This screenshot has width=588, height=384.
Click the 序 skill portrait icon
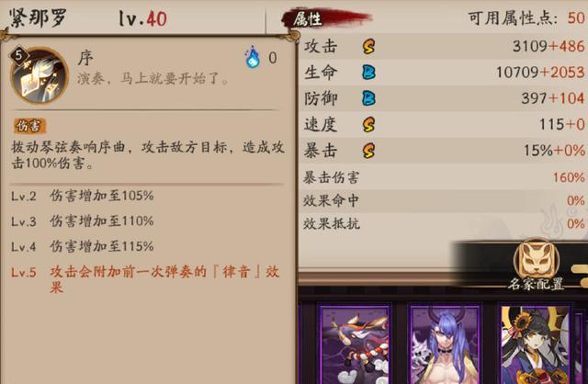pos(39,75)
